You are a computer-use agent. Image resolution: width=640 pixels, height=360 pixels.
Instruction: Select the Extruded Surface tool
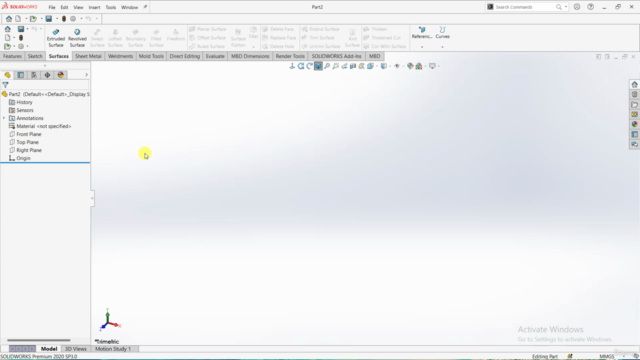pyautogui.click(x=56, y=38)
